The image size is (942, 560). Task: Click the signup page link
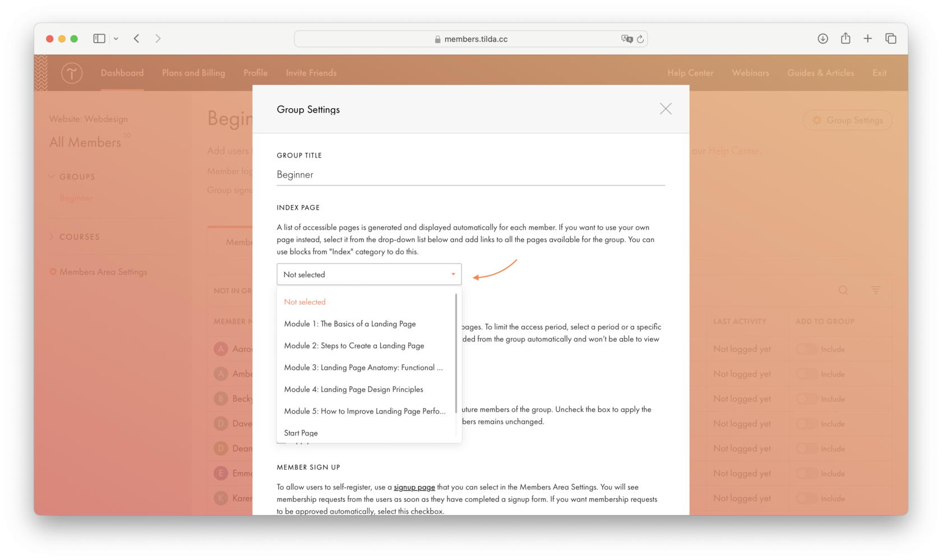click(414, 487)
